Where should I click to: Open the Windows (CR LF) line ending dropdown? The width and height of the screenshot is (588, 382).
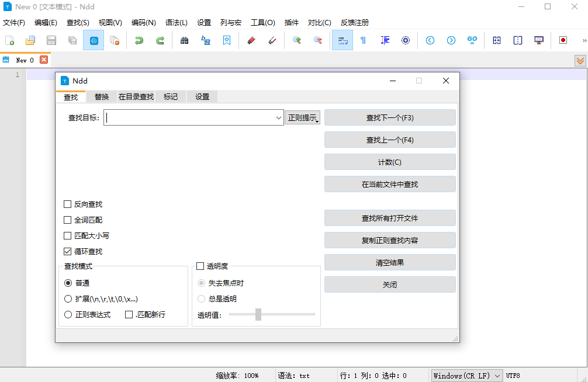point(466,376)
